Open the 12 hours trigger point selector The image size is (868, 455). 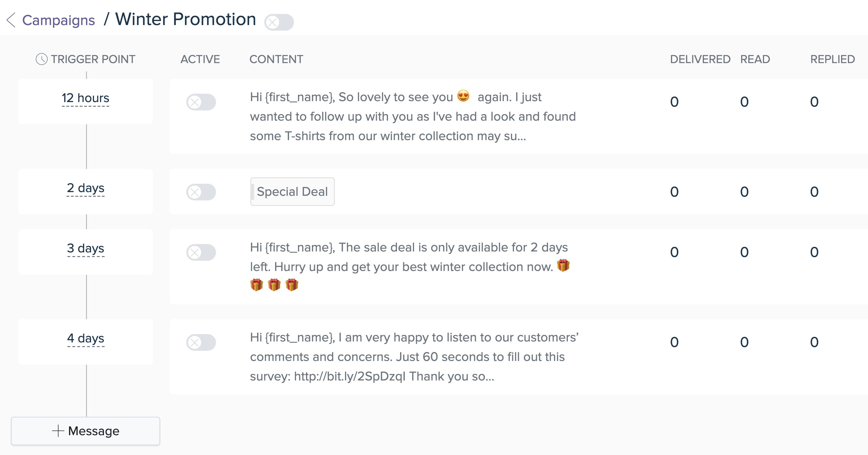(x=86, y=98)
